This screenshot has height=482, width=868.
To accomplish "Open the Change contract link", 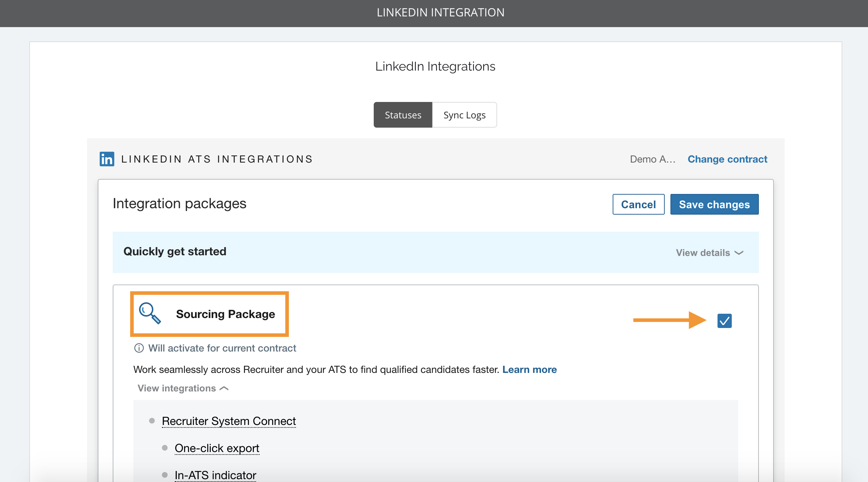I will [x=727, y=159].
